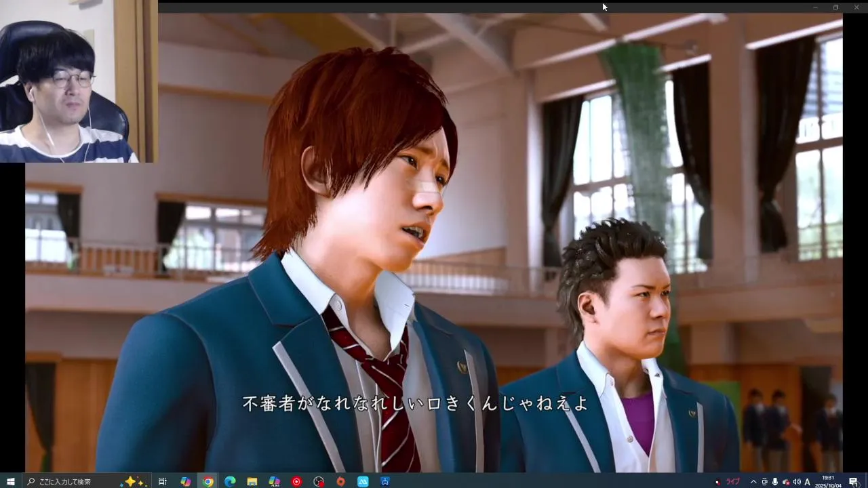
Task: Open the Copilot MINI app icon
Action: tap(274, 482)
